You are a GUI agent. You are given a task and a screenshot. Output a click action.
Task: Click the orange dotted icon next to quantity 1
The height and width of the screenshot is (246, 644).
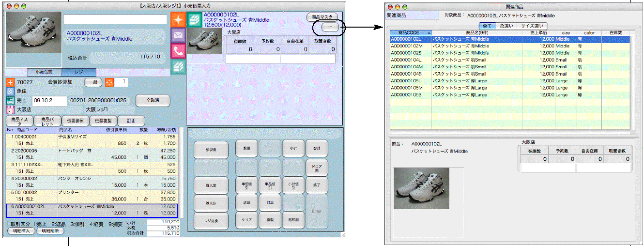tap(109, 82)
